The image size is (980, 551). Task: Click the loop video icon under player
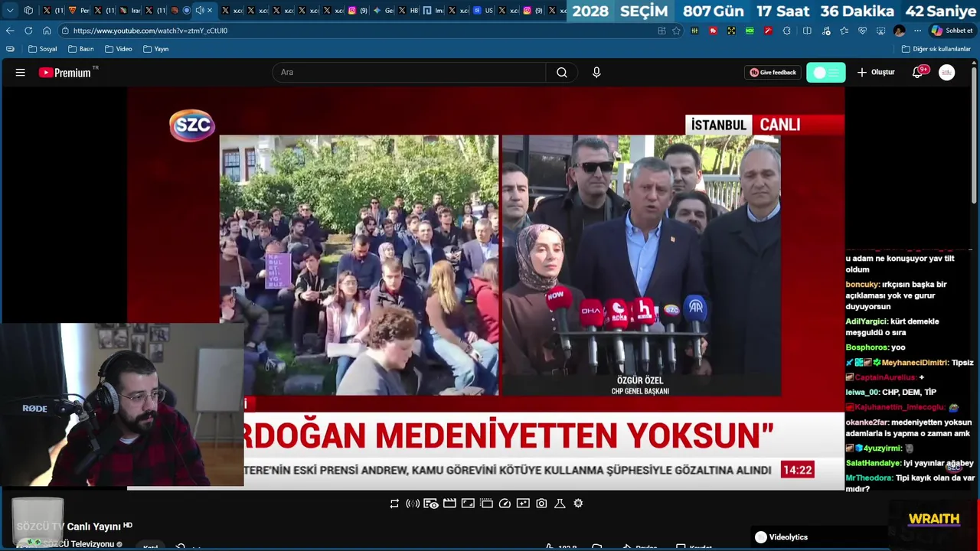coord(394,504)
